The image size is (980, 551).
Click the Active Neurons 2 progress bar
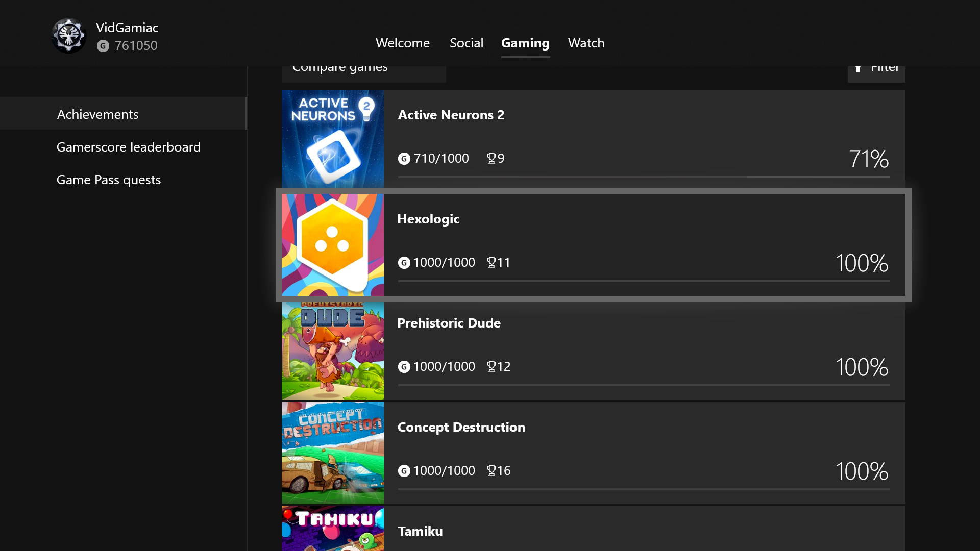click(x=643, y=177)
